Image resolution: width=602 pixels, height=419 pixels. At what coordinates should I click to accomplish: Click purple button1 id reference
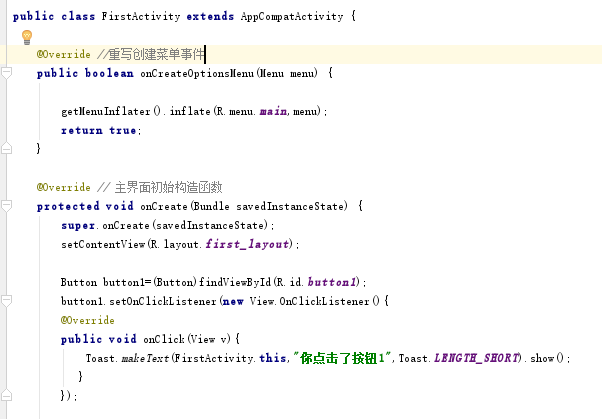(332, 282)
